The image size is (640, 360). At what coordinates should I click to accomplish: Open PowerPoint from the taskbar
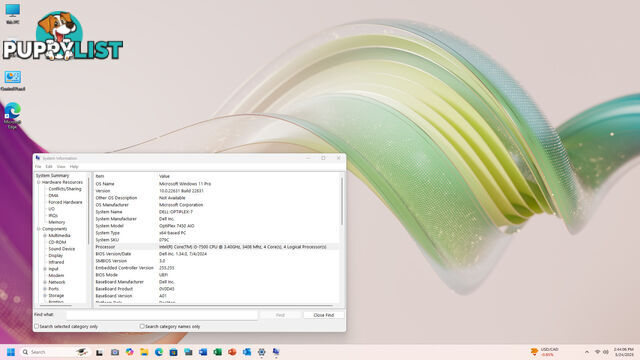(232, 352)
